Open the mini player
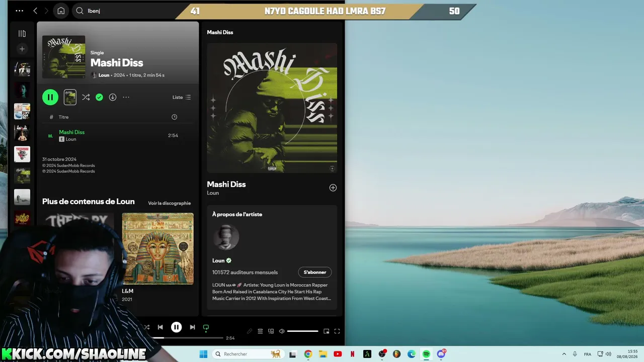This screenshot has height=362, width=644. click(326, 331)
